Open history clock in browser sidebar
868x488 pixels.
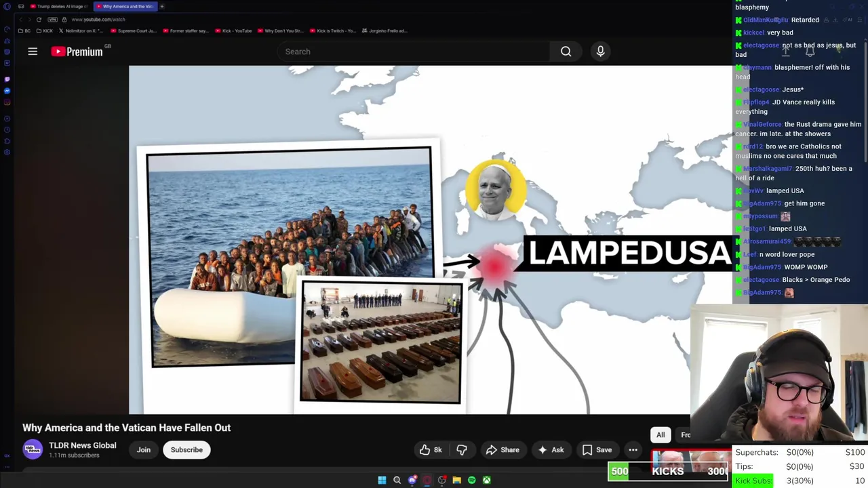coord(7,129)
